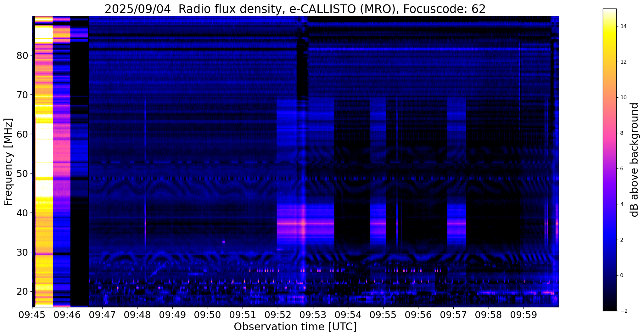The image size is (644, 336).
Task: Click the 50 frequency tick label
Action: (22, 174)
